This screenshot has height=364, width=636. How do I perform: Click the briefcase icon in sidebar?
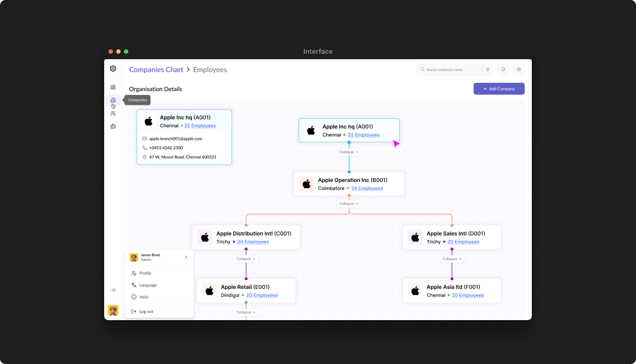pyautogui.click(x=113, y=127)
